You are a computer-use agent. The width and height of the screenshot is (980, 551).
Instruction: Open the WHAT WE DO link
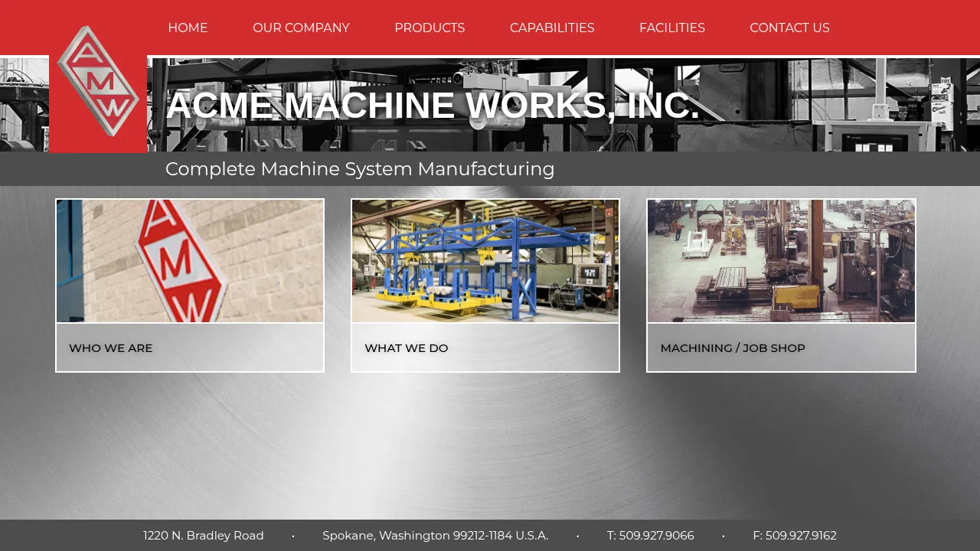pyautogui.click(x=407, y=348)
